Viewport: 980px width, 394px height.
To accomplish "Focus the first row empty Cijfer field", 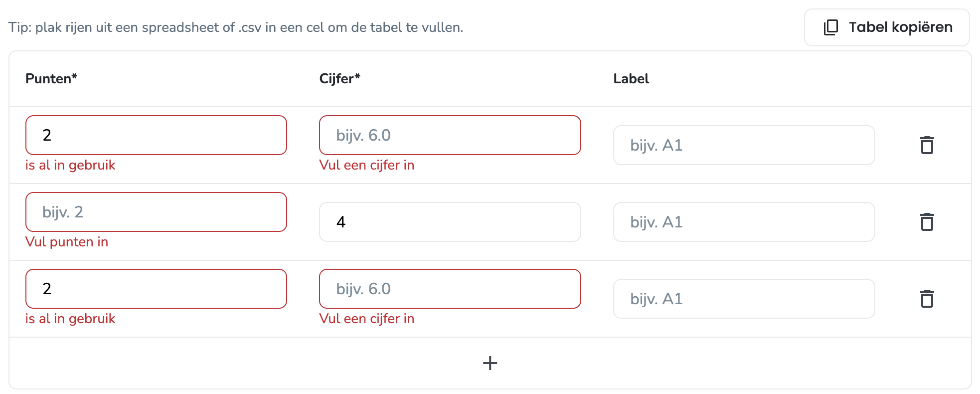I will coord(450,135).
